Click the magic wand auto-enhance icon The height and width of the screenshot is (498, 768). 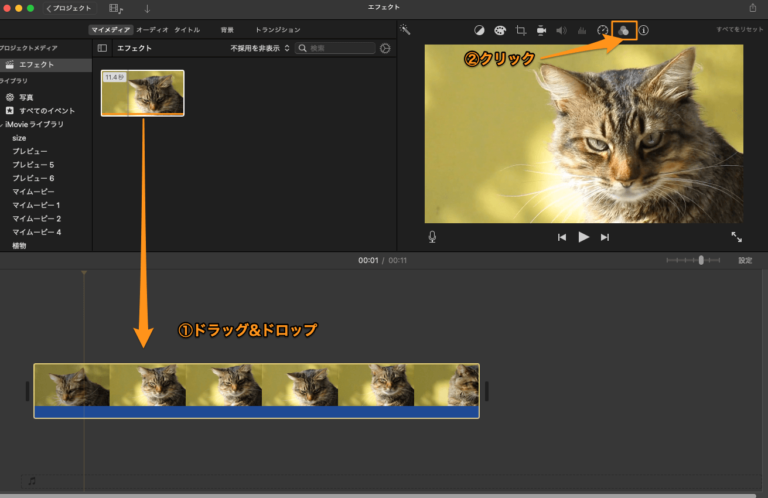405,29
